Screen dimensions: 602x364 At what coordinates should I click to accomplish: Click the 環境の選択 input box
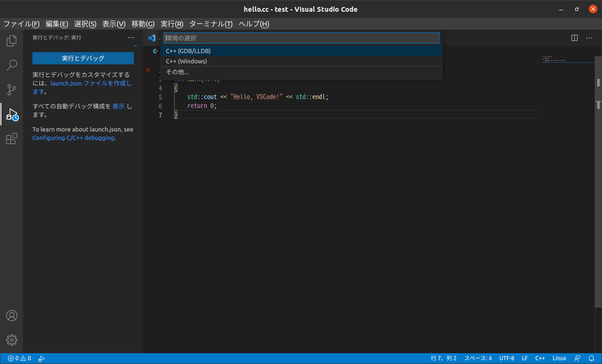point(301,38)
